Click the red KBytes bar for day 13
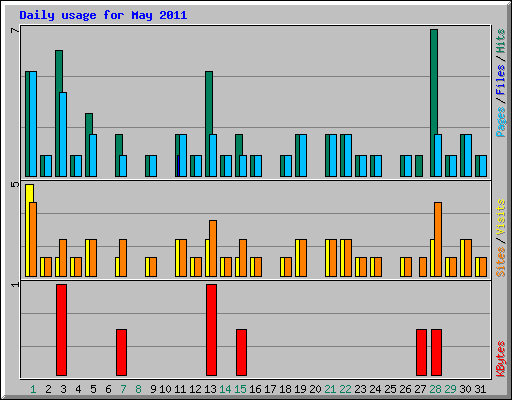 click(211, 330)
